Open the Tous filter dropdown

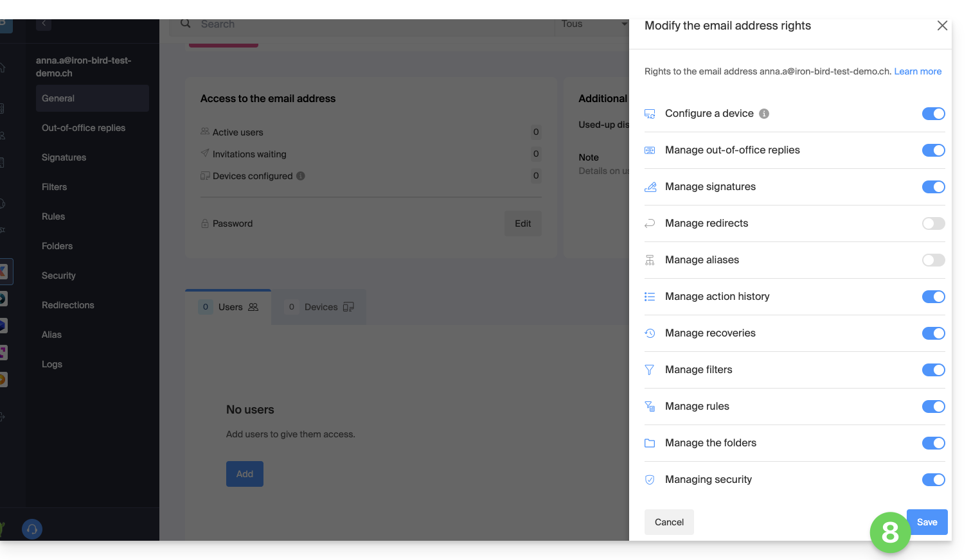(592, 24)
